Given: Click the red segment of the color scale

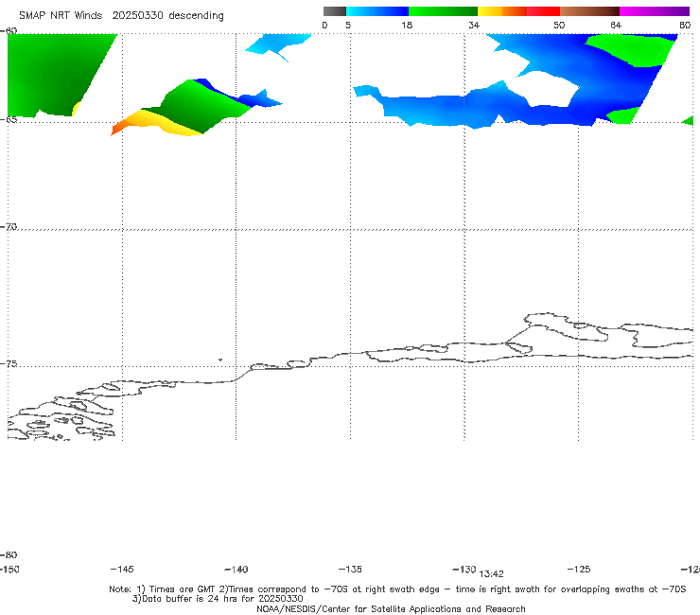Looking at the screenshot, I should [543, 11].
